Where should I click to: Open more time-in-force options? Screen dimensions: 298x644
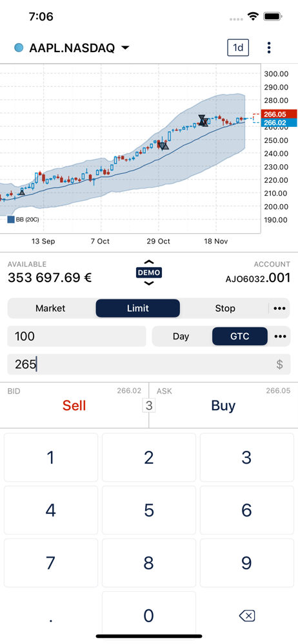[280, 336]
